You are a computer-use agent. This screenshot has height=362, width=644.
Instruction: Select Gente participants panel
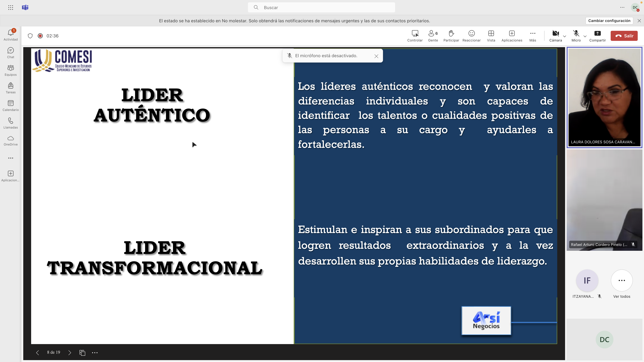click(433, 35)
